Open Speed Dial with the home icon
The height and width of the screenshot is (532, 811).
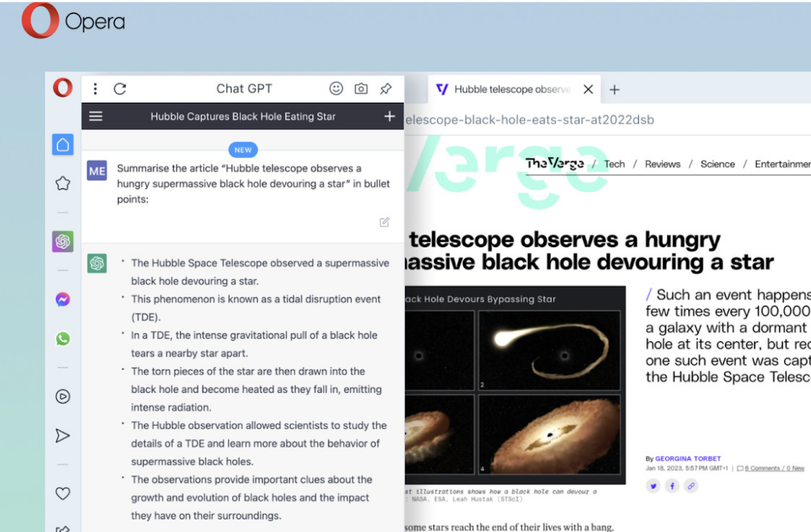(62, 144)
